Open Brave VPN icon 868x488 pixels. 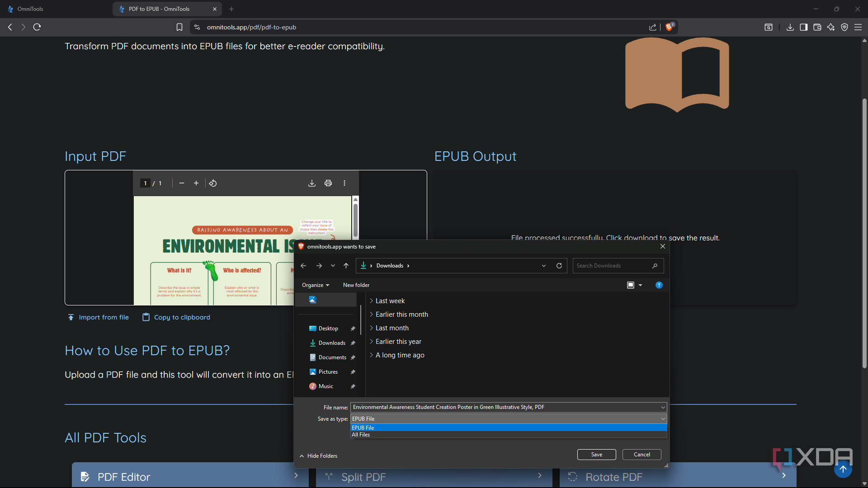pyautogui.click(x=844, y=27)
